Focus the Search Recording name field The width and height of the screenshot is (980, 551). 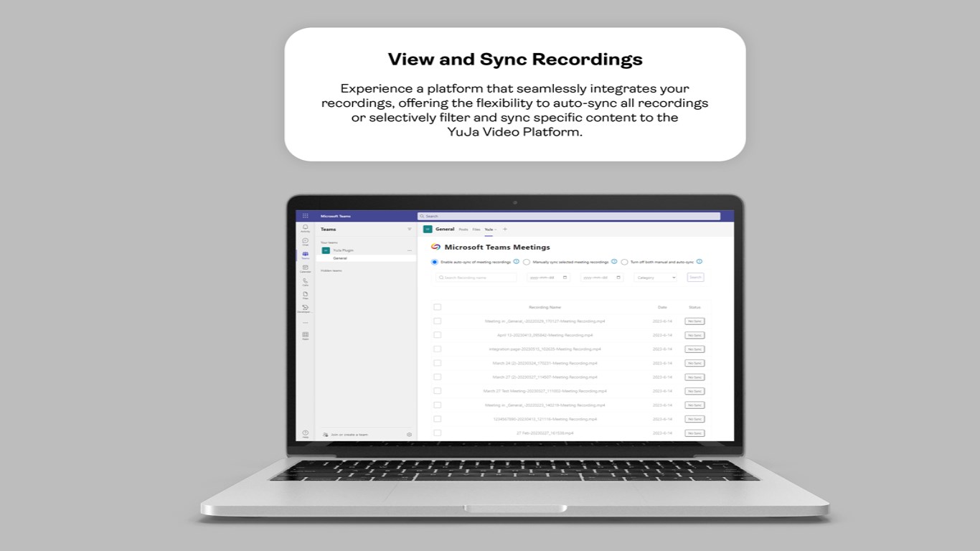point(476,278)
